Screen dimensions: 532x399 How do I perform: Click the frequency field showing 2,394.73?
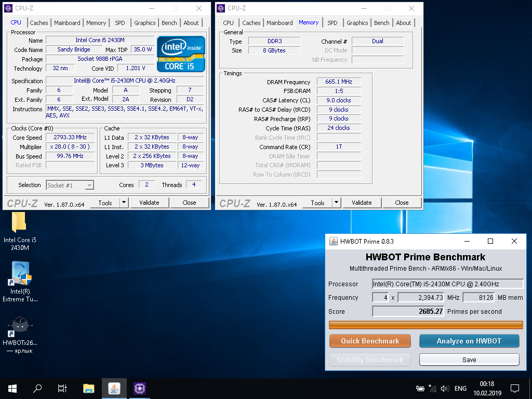click(x=421, y=298)
